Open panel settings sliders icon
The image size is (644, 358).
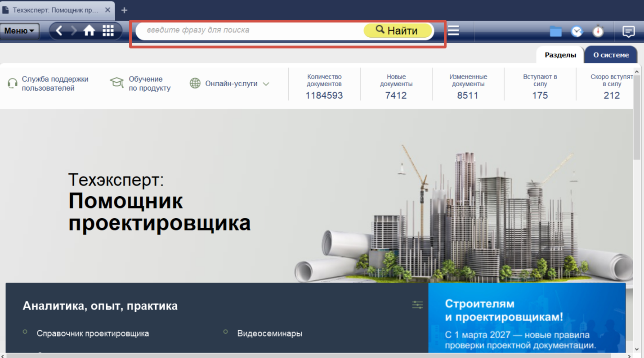coord(417,305)
